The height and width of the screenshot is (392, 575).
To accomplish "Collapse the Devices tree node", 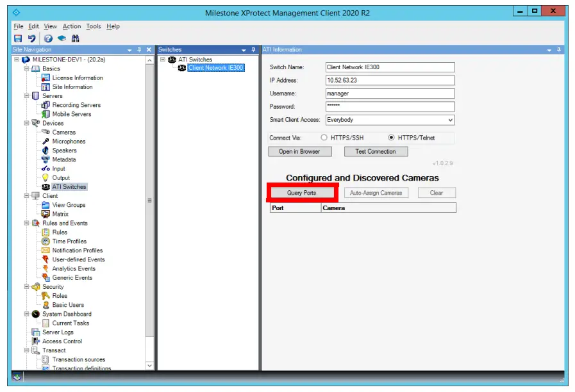I will click(26, 123).
